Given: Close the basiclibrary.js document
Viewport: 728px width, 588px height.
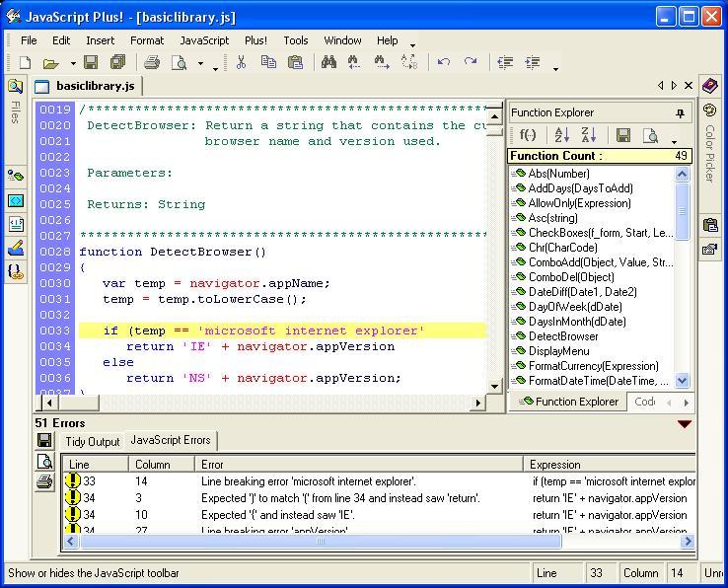Looking at the screenshot, I should [689, 86].
